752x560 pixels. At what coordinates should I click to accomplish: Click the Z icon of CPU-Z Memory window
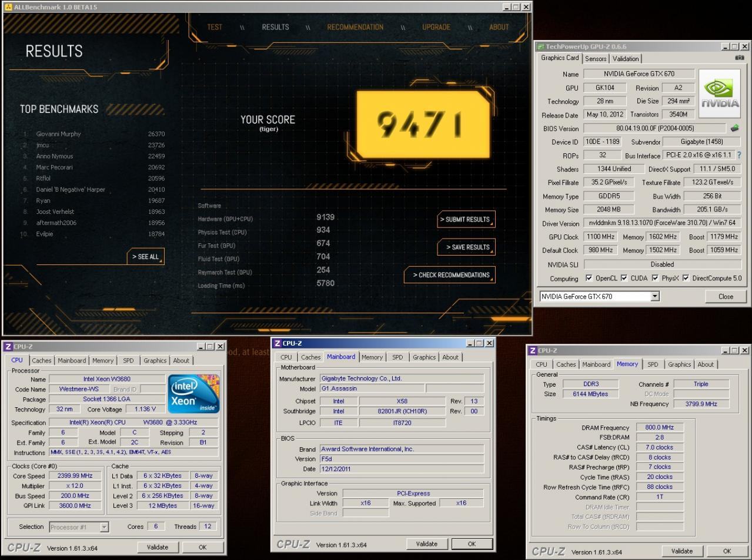533,350
